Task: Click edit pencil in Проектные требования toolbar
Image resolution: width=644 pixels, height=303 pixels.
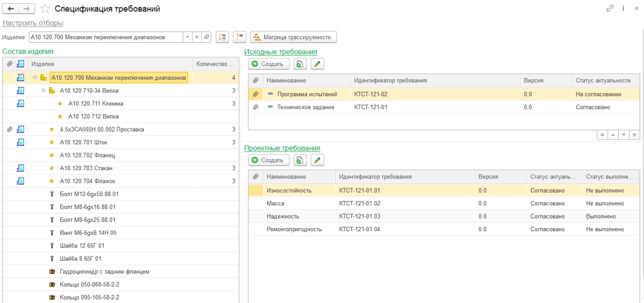Action: coord(317,160)
